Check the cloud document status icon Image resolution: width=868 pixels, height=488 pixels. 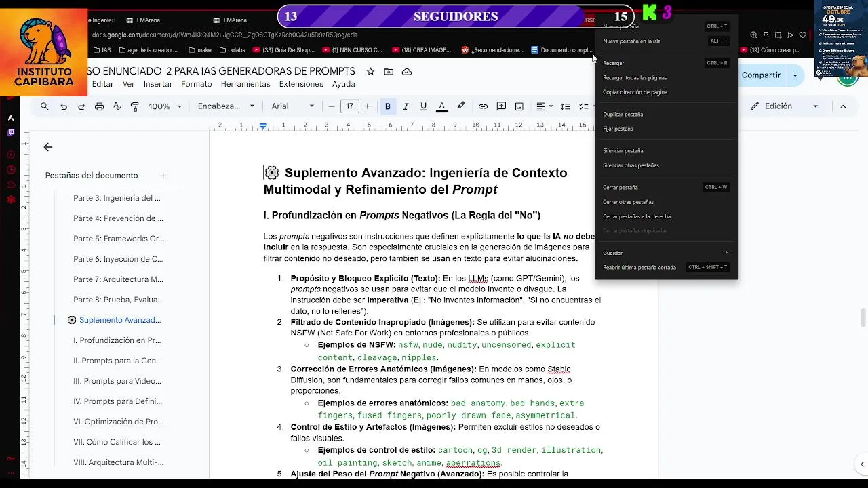(407, 71)
